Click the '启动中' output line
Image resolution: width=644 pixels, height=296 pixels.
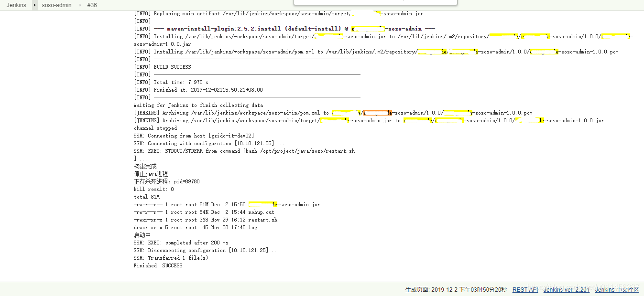(142, 235)
